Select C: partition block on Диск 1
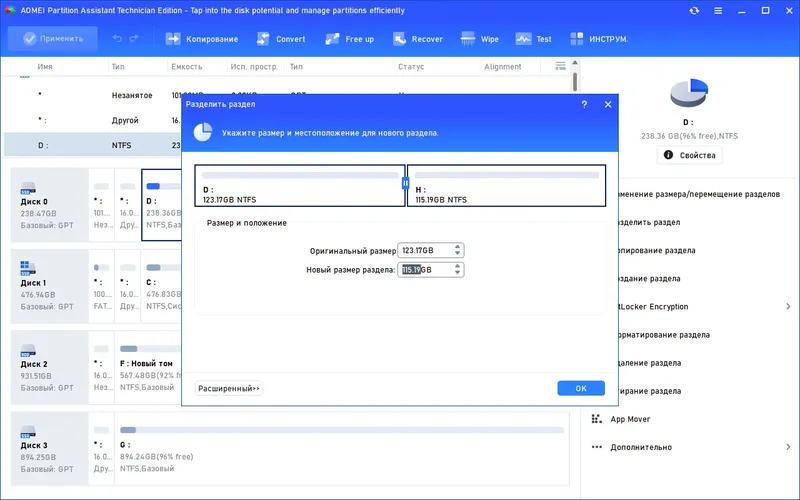Image resolution: width=800 pixels, height=500 pixels. coord(162,286)
